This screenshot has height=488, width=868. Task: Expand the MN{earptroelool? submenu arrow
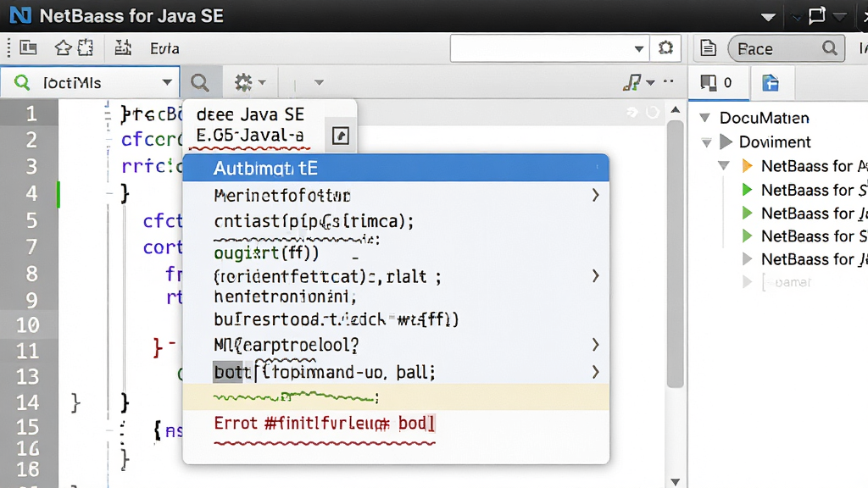(595, 345)
